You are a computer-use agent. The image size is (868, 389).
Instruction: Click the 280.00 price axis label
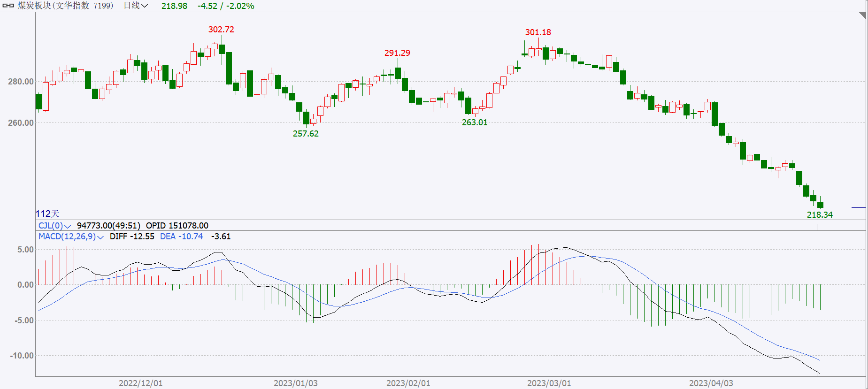[21, 82]
